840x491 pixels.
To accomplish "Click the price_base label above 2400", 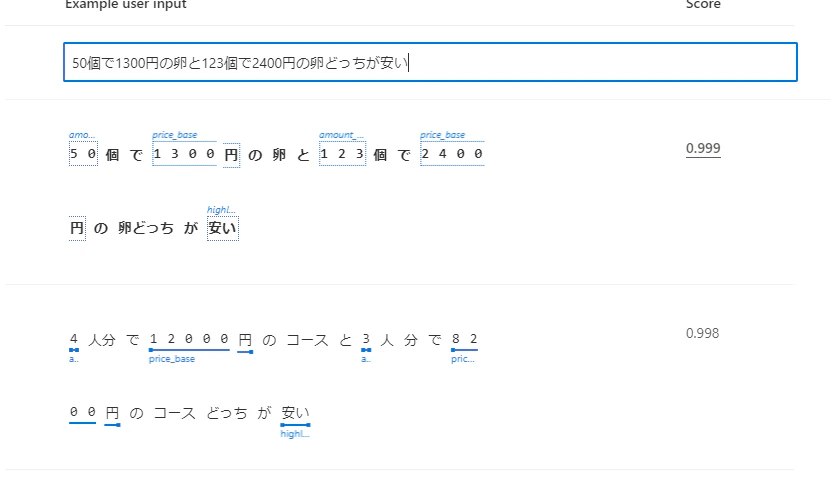I will pyautogui.click(x=442, y=135).
